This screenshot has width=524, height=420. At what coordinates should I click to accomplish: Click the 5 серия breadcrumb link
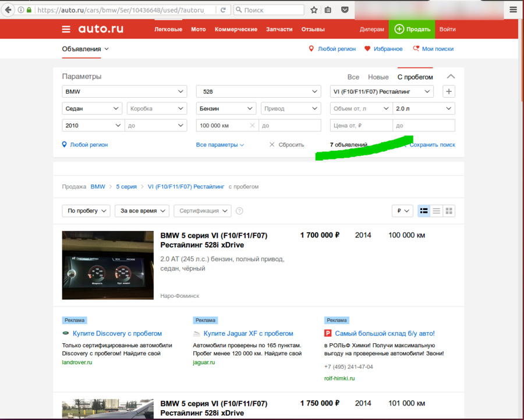(x=126, y=187)
